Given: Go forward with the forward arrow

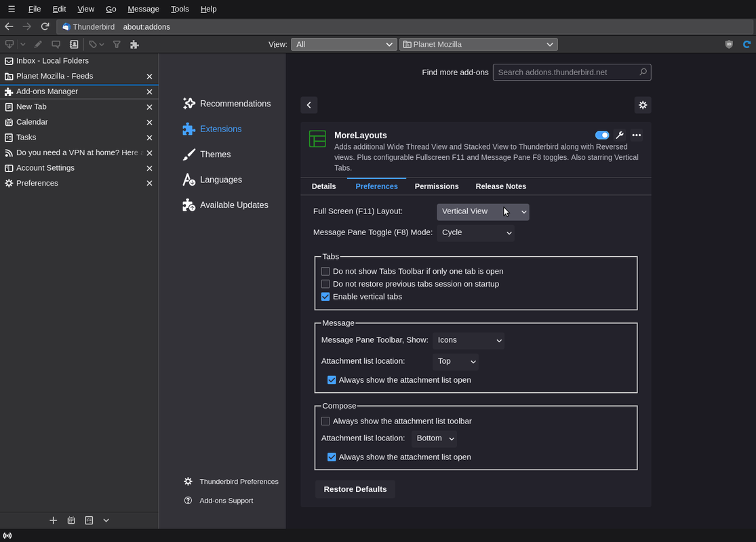Looking at the screenshot, I should click(27, 26).
